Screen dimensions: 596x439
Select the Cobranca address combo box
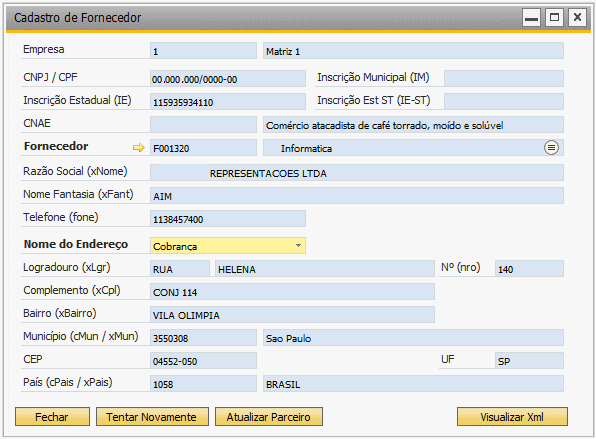(x=228, y=246)
